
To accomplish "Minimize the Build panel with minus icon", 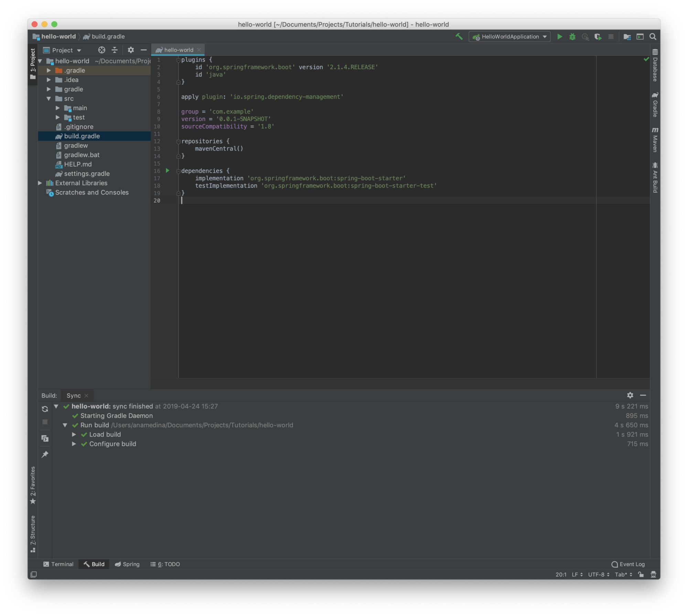I will tap(643, 395).
